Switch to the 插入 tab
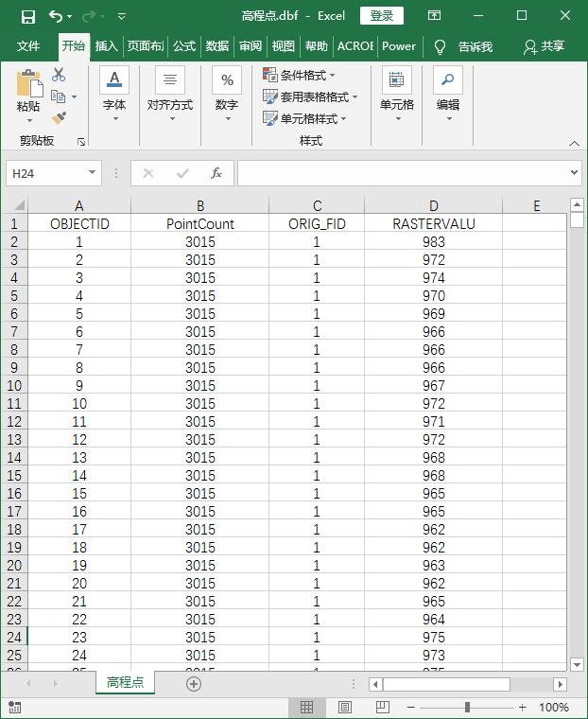 (106, 45)
